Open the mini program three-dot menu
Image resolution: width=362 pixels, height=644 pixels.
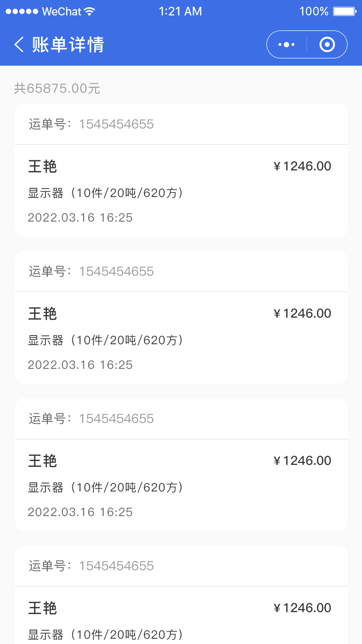click(x=287, y=45)
